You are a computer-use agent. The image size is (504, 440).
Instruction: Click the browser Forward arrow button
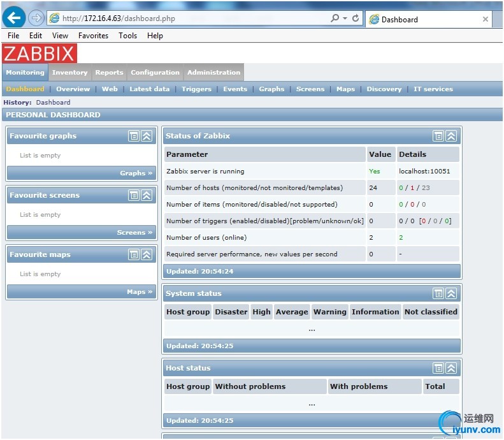36,18
